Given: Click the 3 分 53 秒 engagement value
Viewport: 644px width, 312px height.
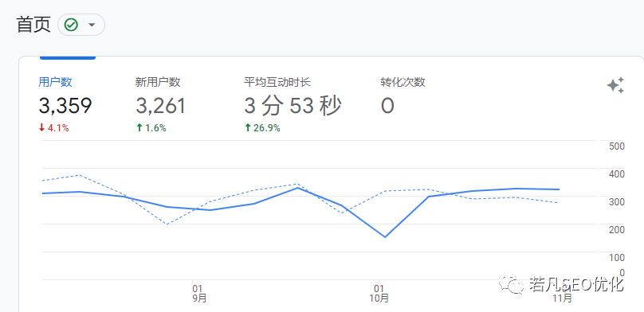Looking at the screenshot, I should [x=293, y=106].
